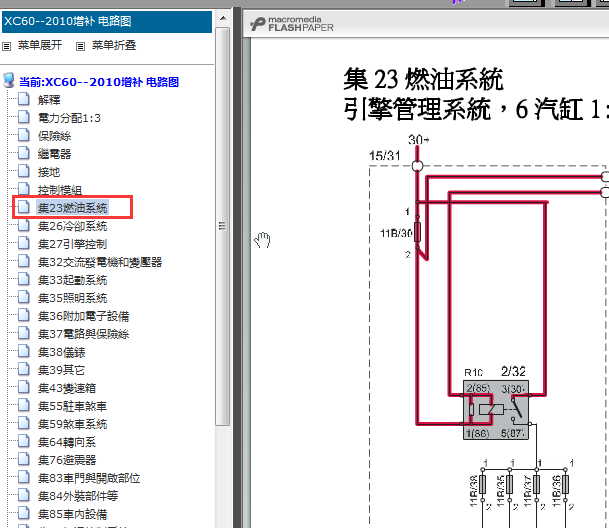609x528 pixels.
Task: Click page icon next to 集38儀錶
Action: (24, 351)
